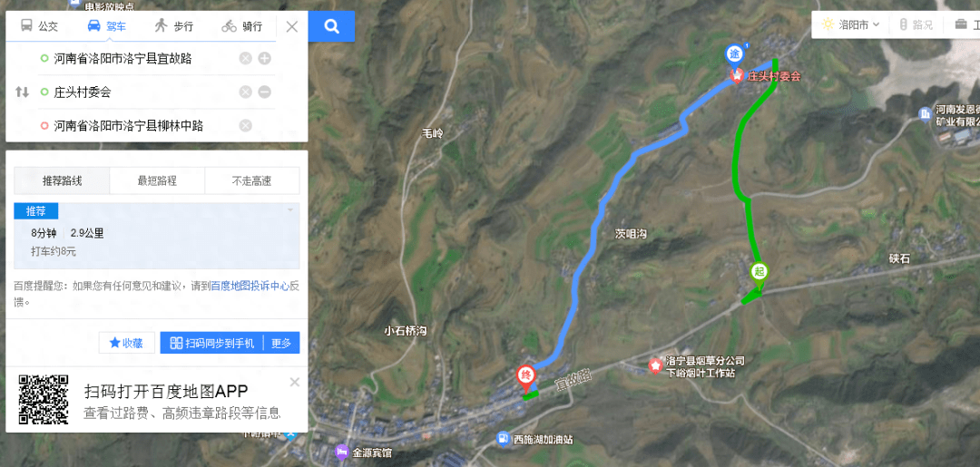Screen dimensions: 980x467
Task: Close the route planning panel
Action: point(292,26)
